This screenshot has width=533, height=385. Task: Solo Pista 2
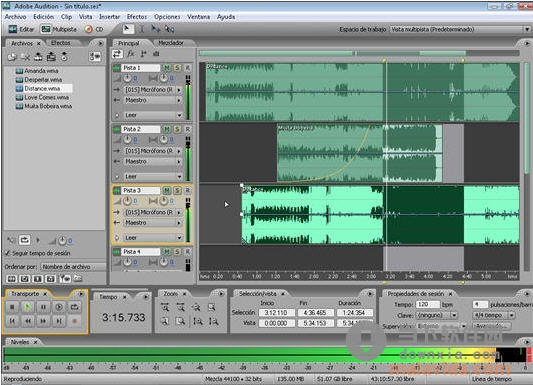click(177, 129)
